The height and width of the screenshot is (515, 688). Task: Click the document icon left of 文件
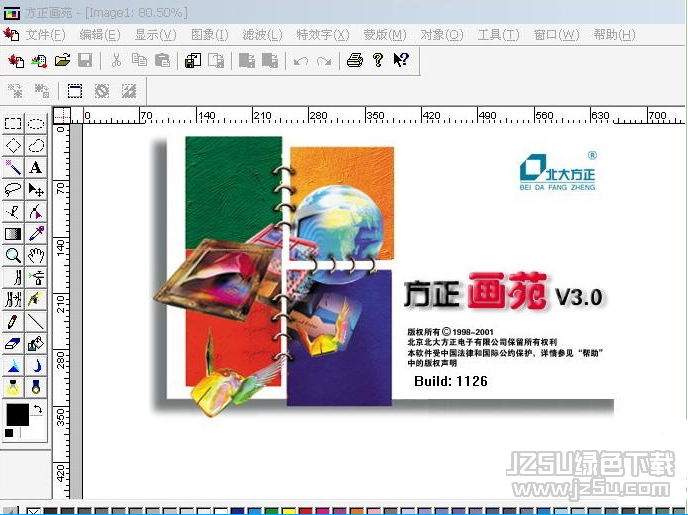pos(11,34)
